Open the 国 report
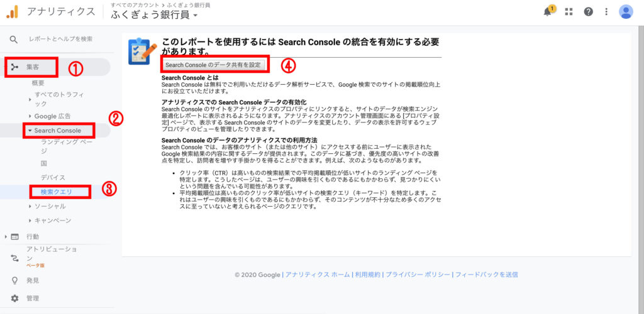 click(x=44, y=163)
